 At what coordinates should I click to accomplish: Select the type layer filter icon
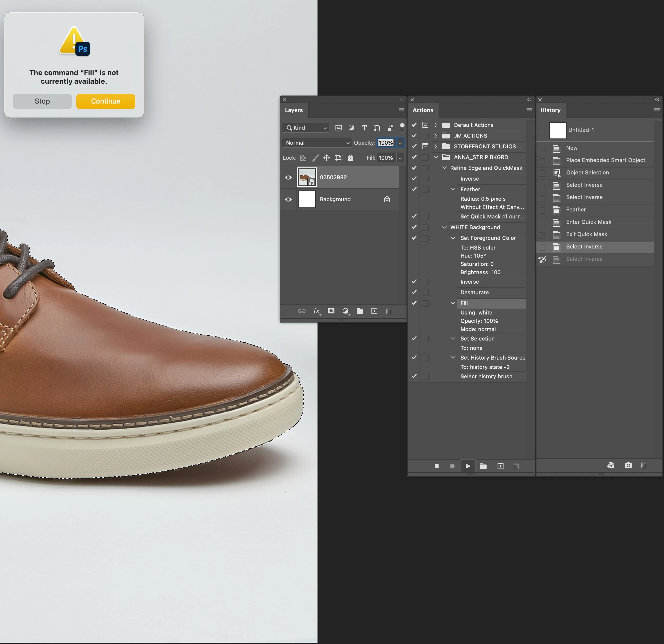pos(364,128)
